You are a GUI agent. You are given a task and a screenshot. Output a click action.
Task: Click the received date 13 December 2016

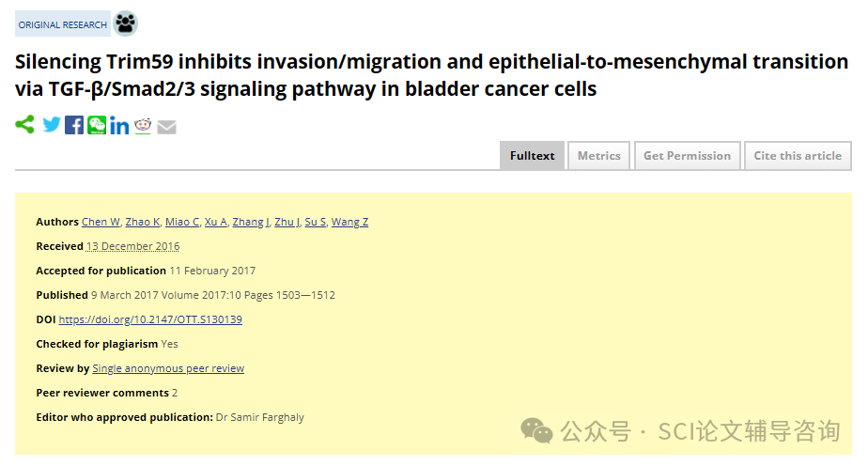coord(132,246)
